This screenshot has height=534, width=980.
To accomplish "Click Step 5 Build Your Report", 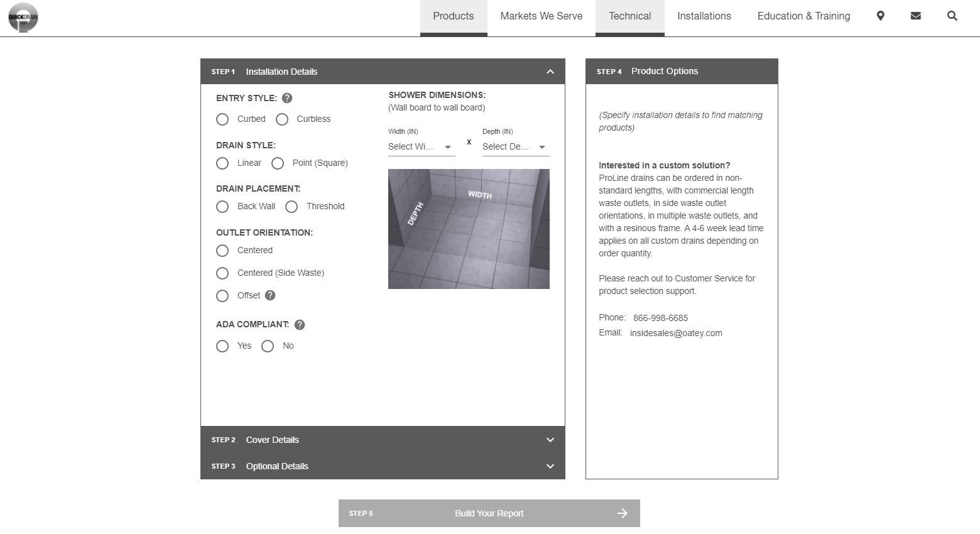I will click(x=489, y=513).
